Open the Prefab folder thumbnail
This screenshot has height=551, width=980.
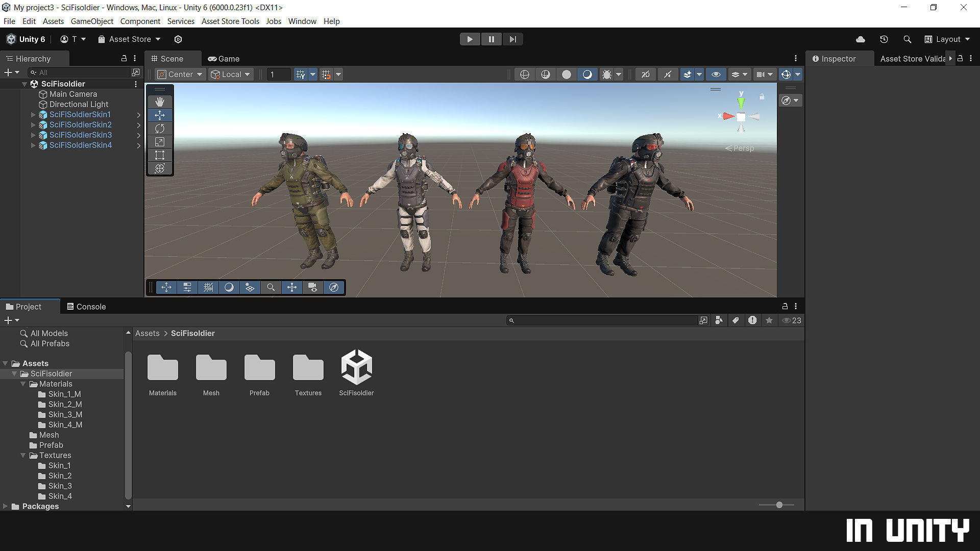[259, 367]
